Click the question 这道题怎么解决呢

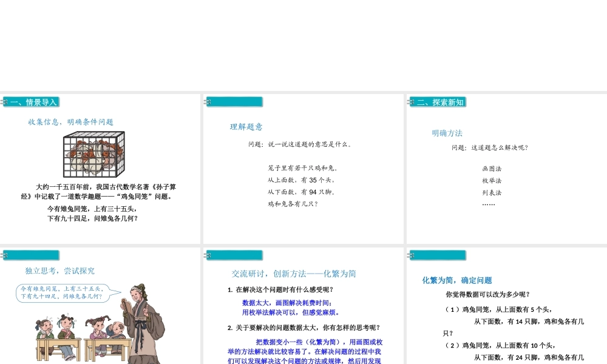(489, 147)
